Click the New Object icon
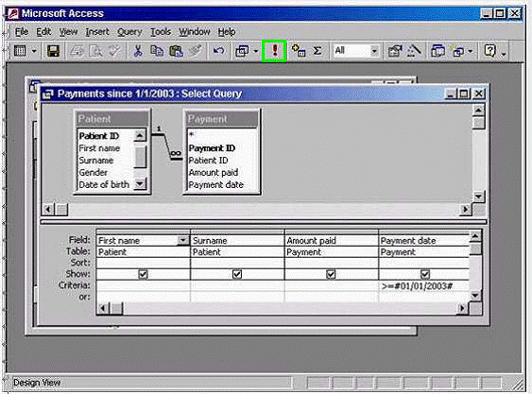The height and width of the screenshot is (394, 532). [456, 51]
